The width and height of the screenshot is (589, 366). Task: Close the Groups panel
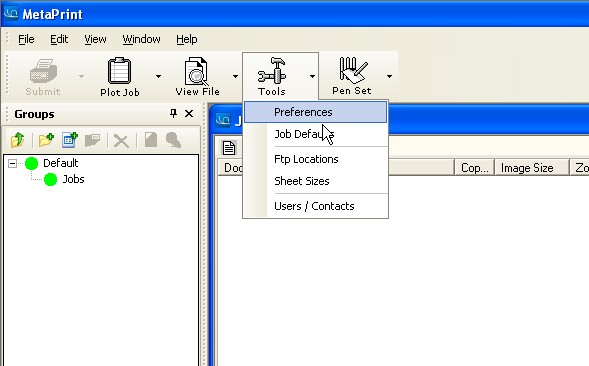point(189,113)
